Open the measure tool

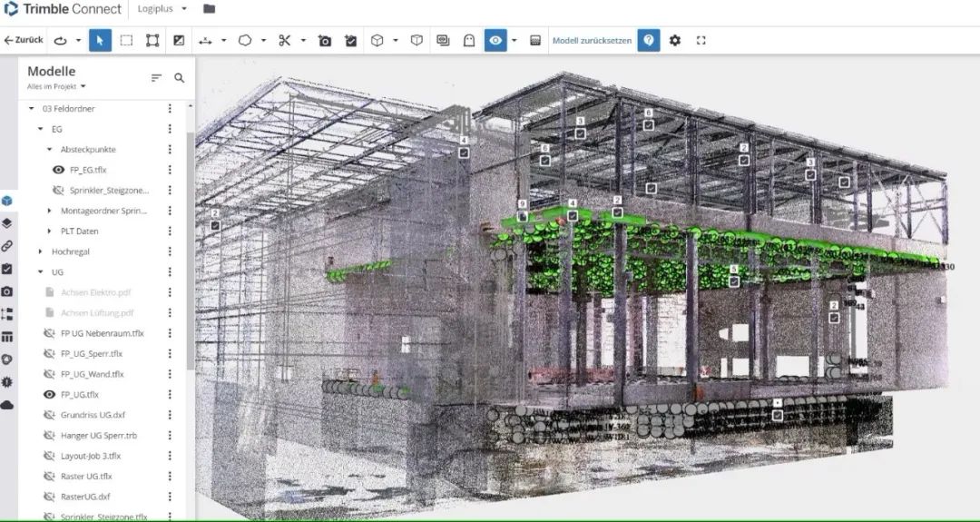205,41
